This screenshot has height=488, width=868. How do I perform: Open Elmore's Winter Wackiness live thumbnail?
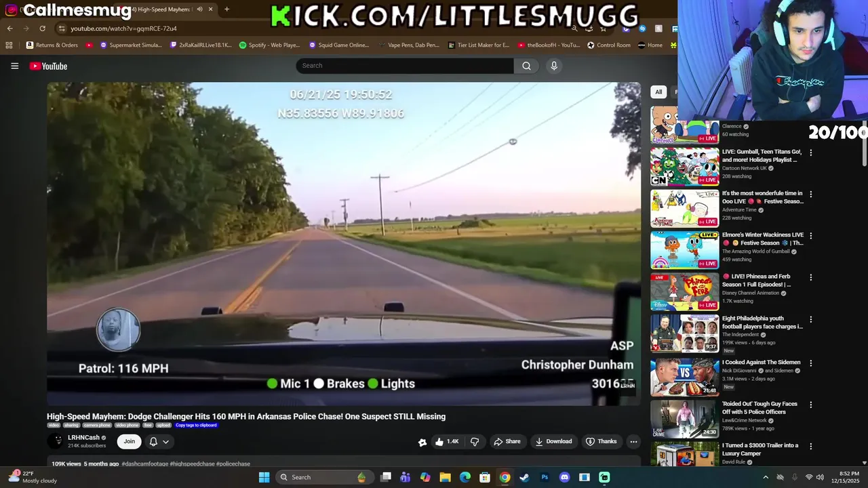point(685,250)
